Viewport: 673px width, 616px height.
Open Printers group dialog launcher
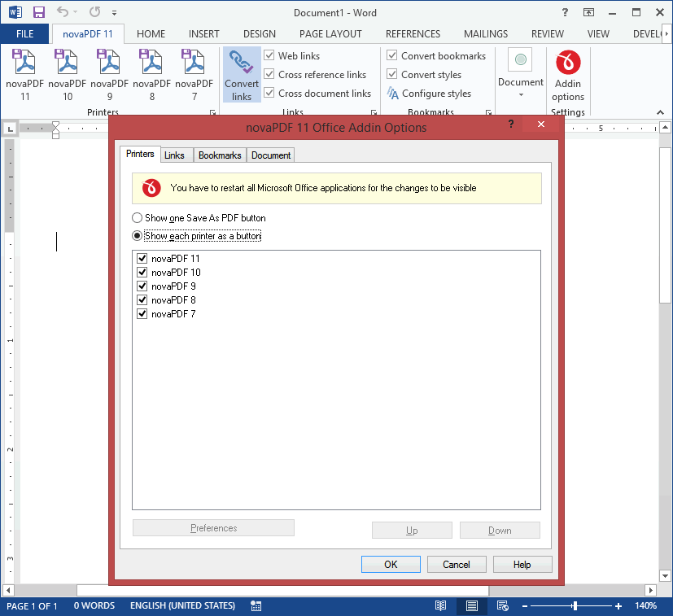pyautogui.click(x=212, y=112)
